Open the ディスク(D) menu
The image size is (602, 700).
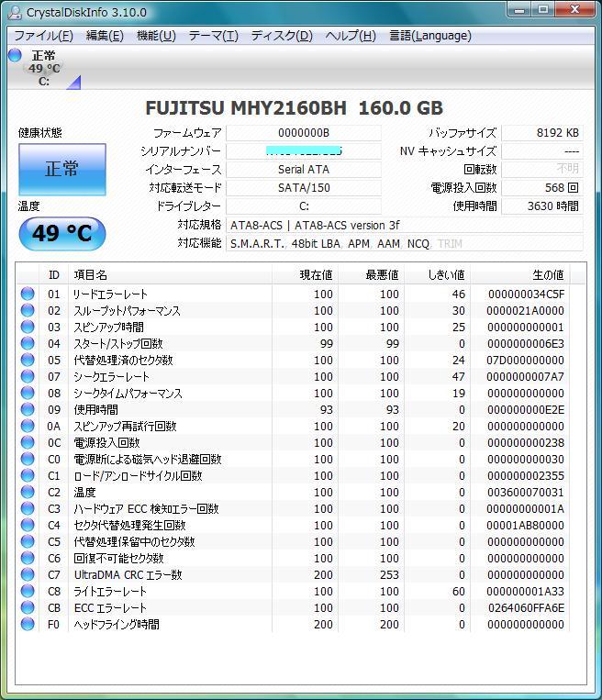tap(282, 36)
